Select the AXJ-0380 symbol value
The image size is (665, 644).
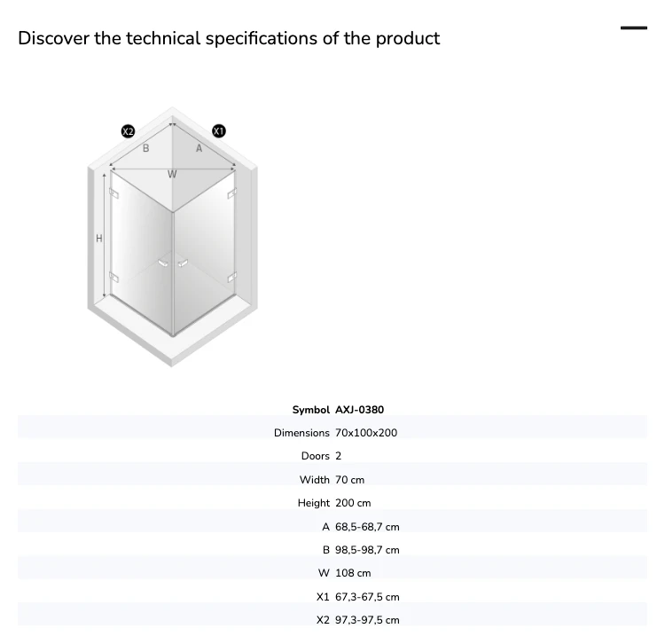360,410
